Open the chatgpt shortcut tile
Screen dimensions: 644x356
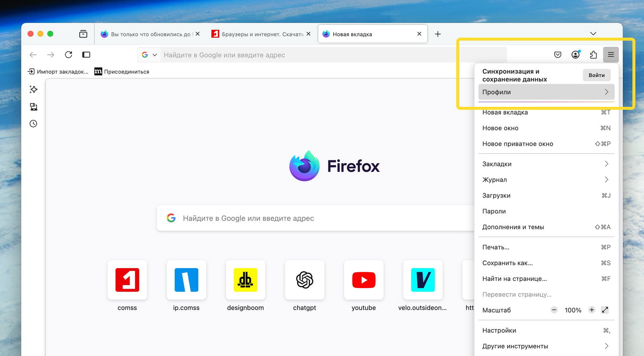coord(305,280)
